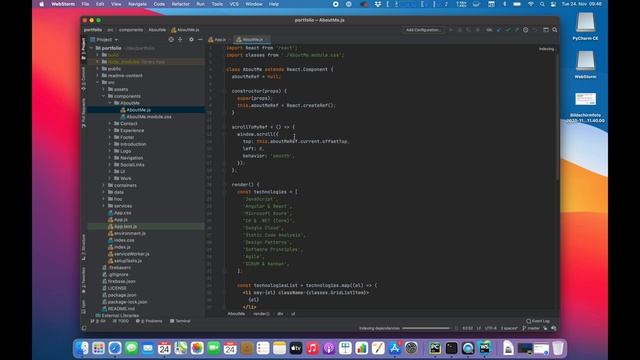Click the render() breadcrumb below the editor

pyautogui.click(x=261, y=314)
